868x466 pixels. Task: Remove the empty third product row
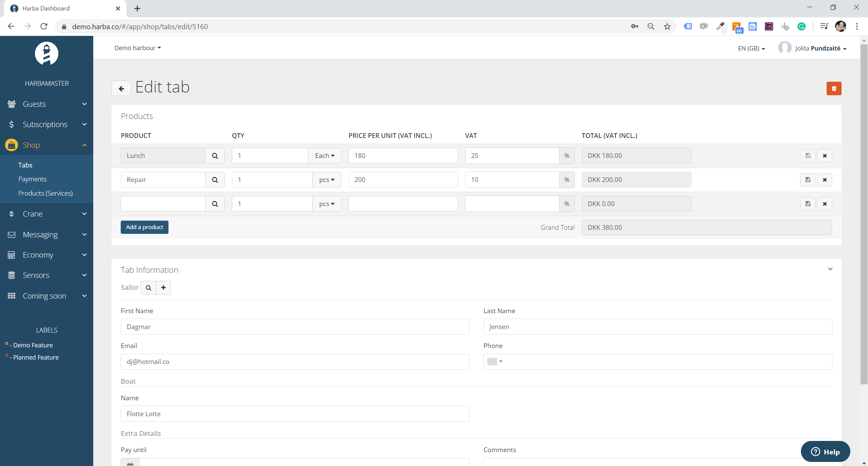pos(824,204)
